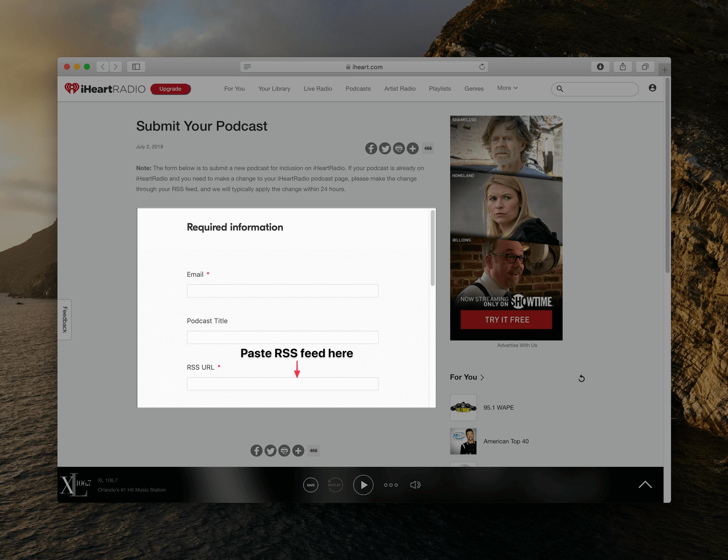Screen dimensions: 728x560
Task: Click the RSS URL input field
Action: click(282, 384)
